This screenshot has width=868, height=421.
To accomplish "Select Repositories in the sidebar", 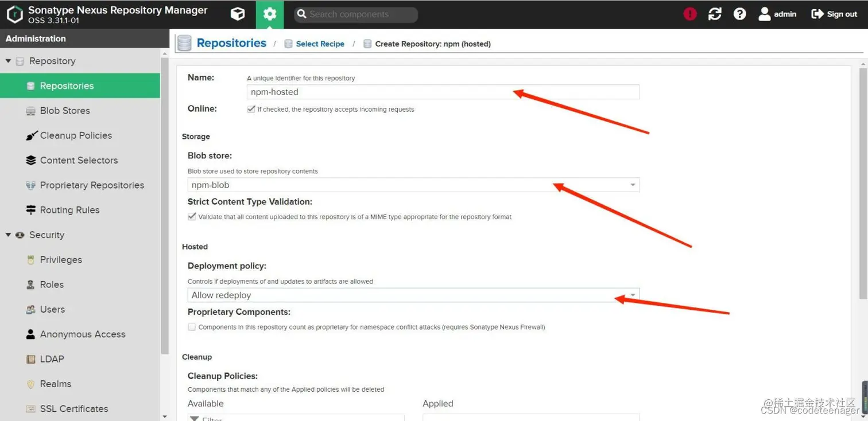I will tap(80, 85).
